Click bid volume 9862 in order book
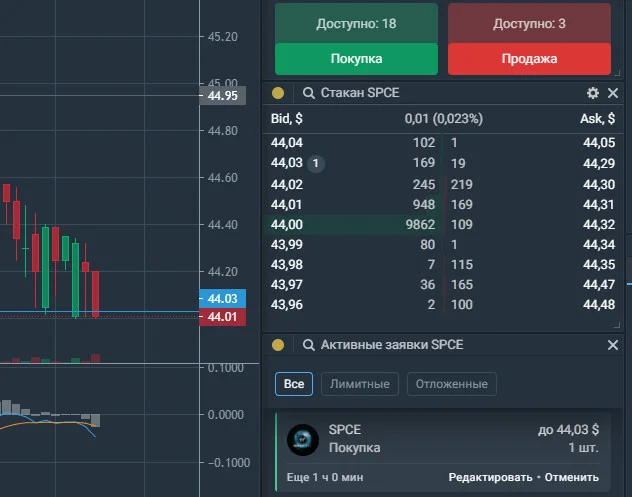 coord(420,225)
